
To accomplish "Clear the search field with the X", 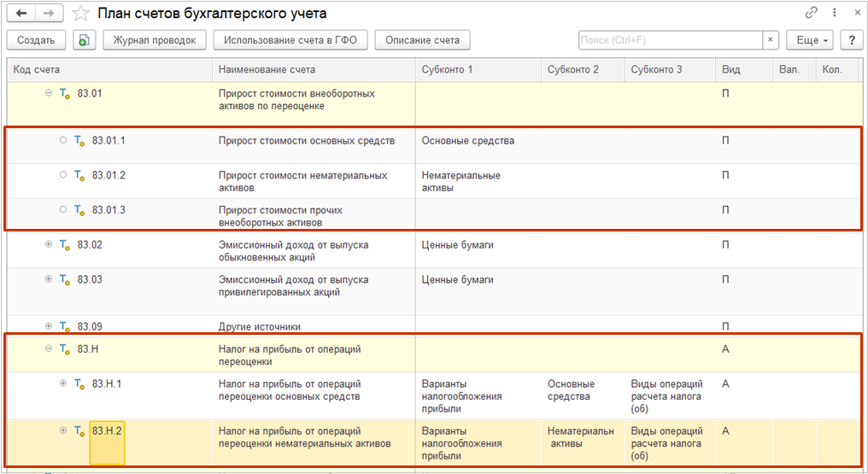I will (771, 40).
